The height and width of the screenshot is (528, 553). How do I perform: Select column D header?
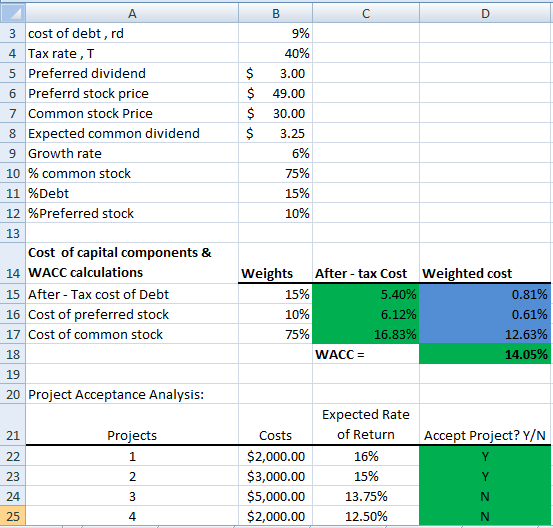(485, 13)
